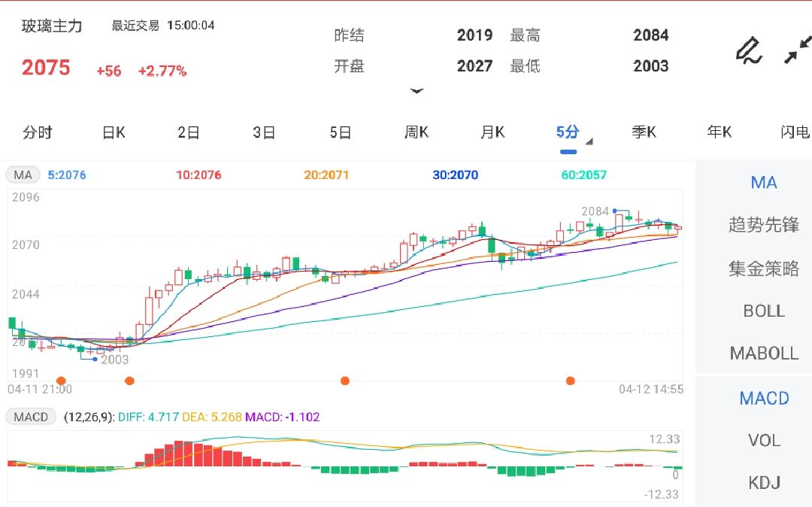Image resolution: width=812 pixels, height=507 pixels.
Task: Open the 日K candlestick view
Action: [113, 132]
